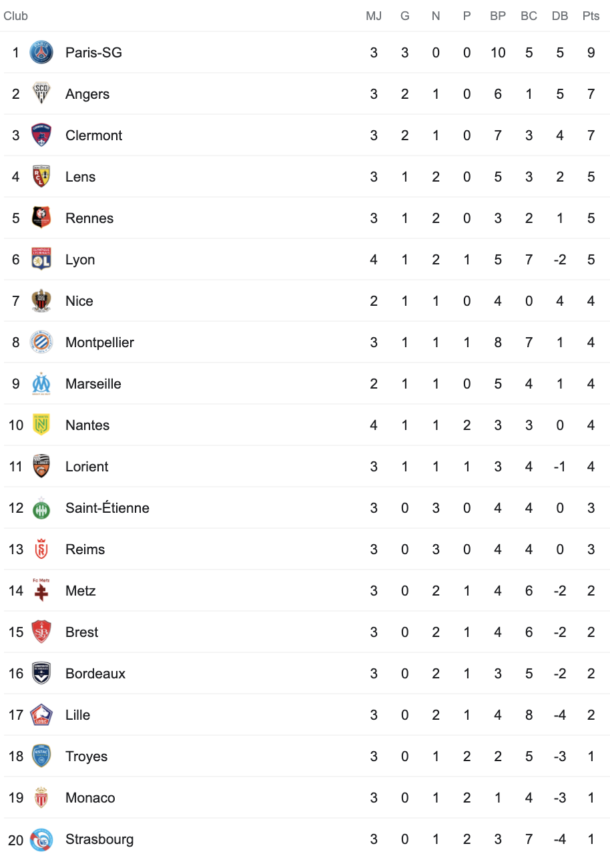Open the Lille club badge
The image size is (610, 868).
point(41,714)
